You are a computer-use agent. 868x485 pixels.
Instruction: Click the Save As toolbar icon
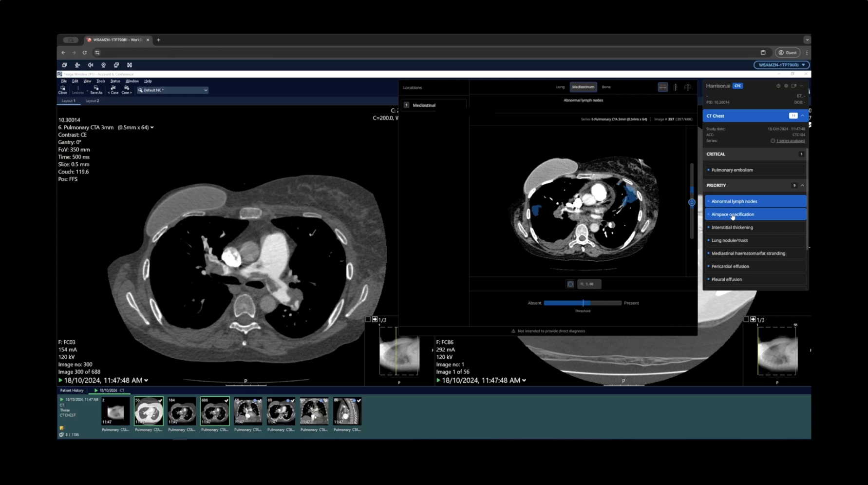96,90
